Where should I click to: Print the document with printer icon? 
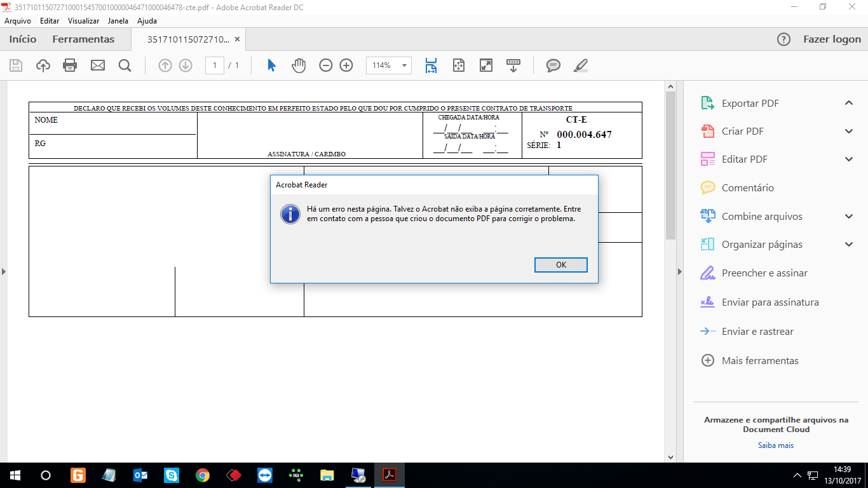click(70, 65)
